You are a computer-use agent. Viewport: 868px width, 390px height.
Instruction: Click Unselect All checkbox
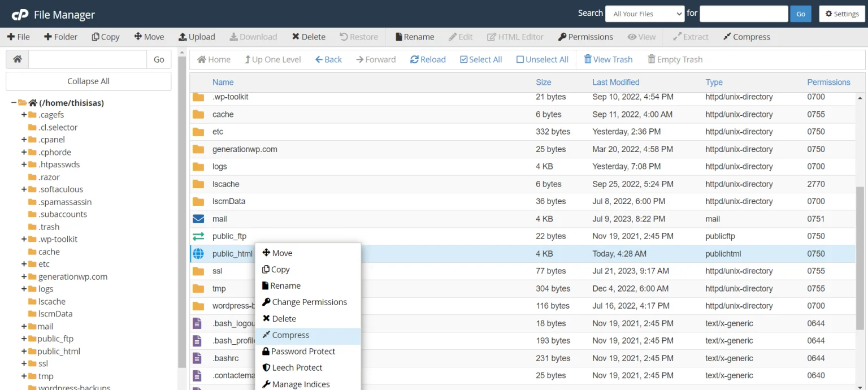point(520,59)
